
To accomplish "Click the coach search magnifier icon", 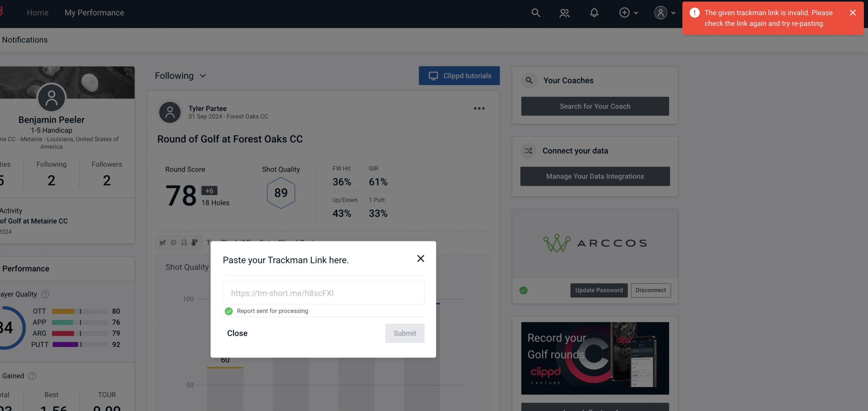I will (x=529, y=80).
